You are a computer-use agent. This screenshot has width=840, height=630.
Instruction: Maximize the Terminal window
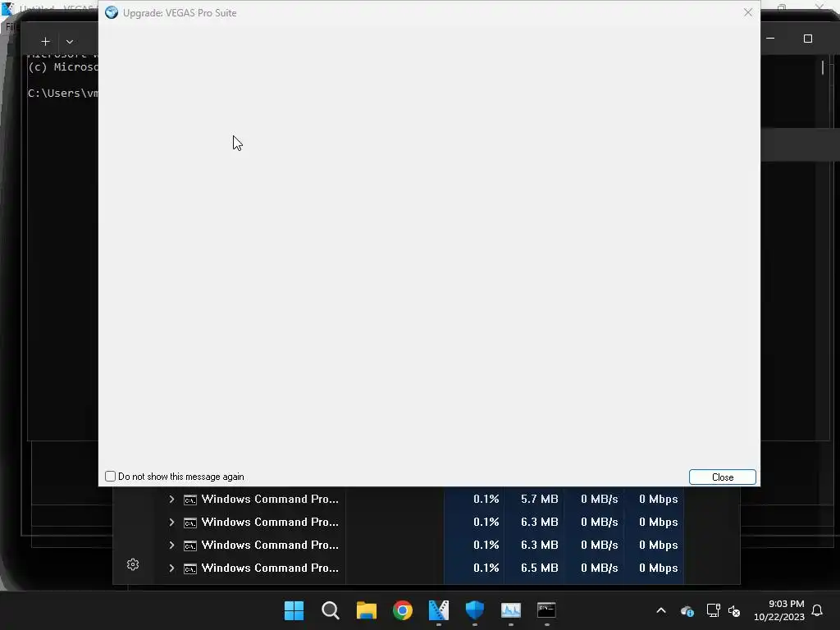[808, 39]
